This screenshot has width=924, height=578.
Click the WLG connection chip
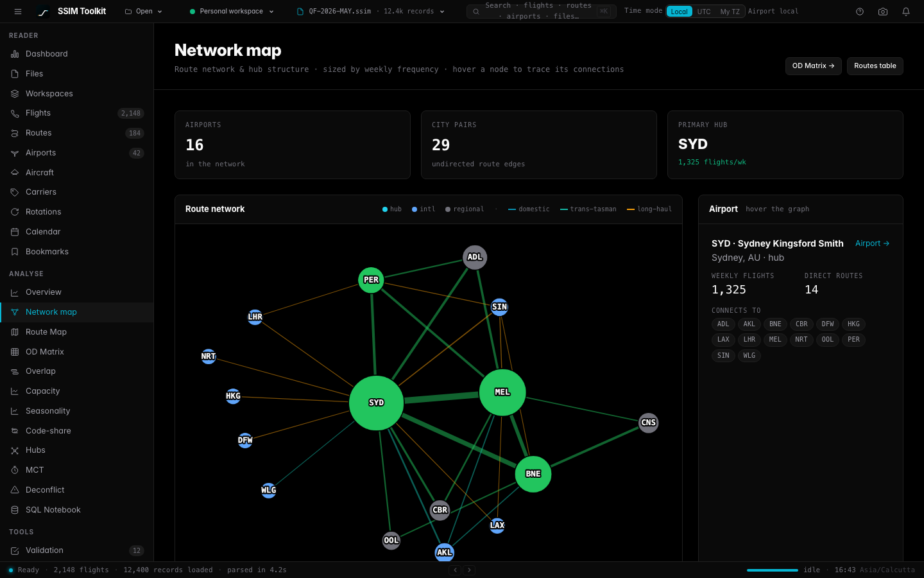click(749, 356)
